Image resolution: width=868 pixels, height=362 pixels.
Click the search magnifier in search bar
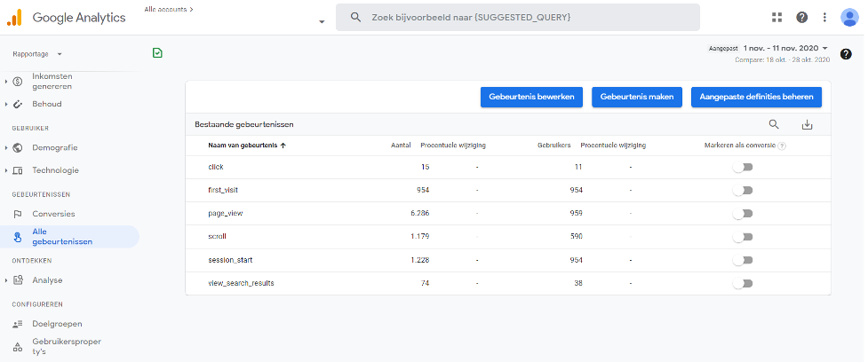click(356, 17)
